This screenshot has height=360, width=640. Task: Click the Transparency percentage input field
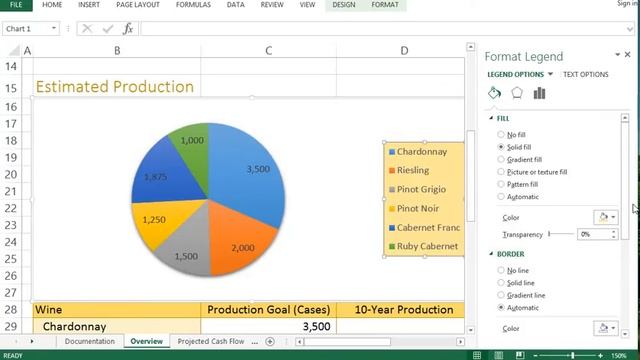tap(594, 234)
